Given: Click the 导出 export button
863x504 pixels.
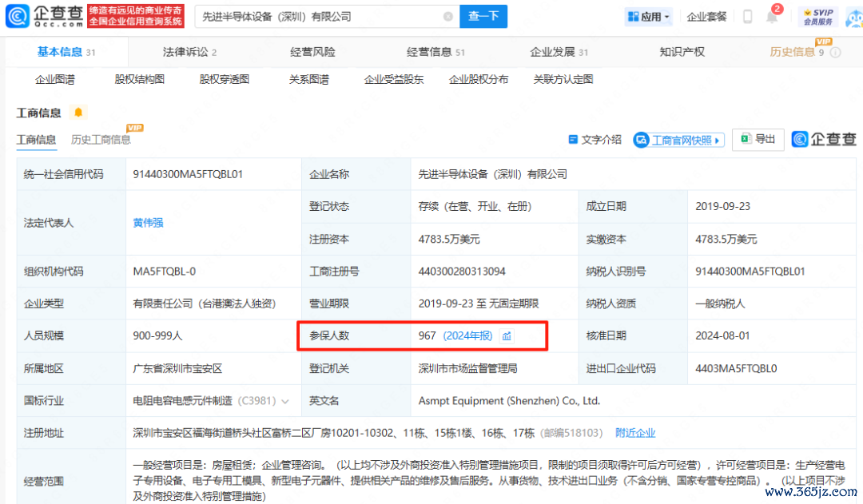Looking at the screenshot, I should pyautogui.click(x=758, y=139).
